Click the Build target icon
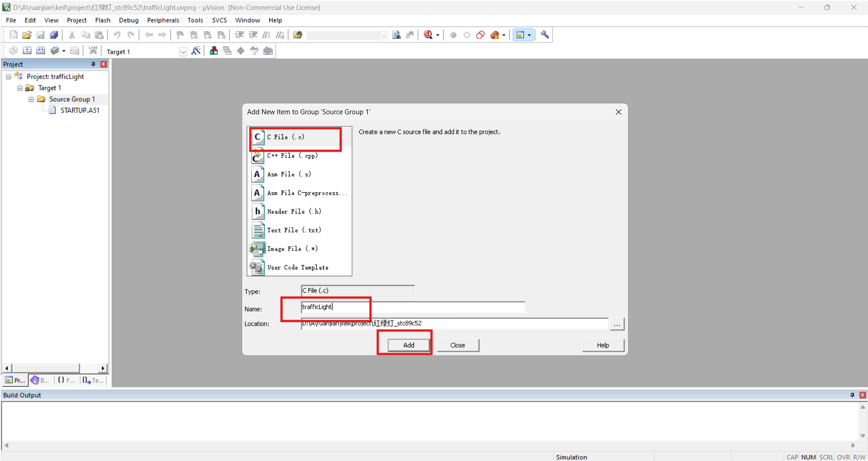 pyautogui.click(x=27, y=51)
